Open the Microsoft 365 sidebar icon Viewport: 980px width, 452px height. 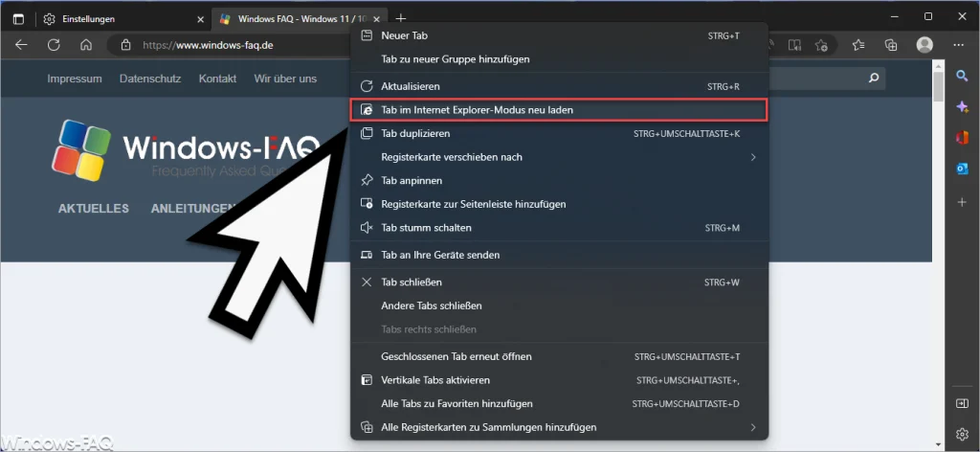[x=962, y=138]
